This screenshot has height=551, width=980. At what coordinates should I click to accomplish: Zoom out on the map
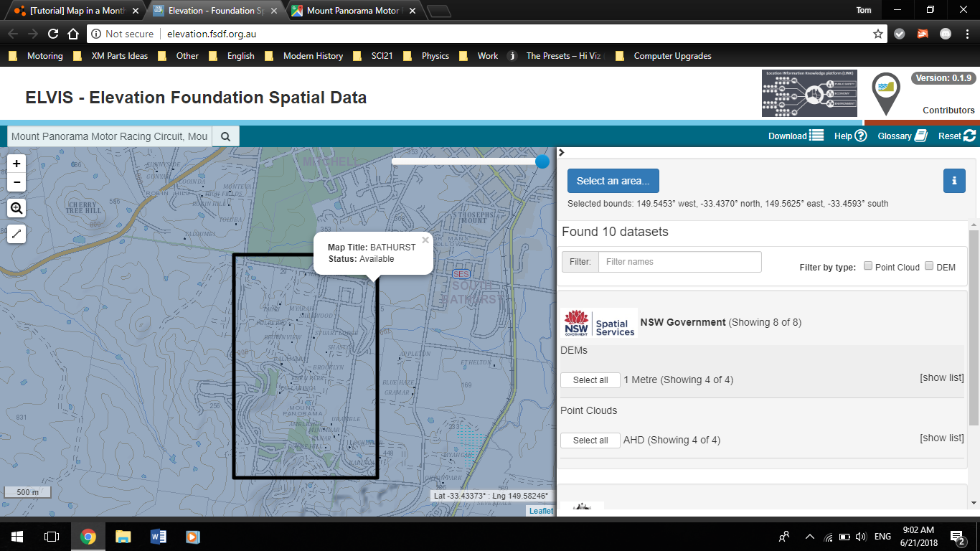pyautogui.click(x=17, y=182)
